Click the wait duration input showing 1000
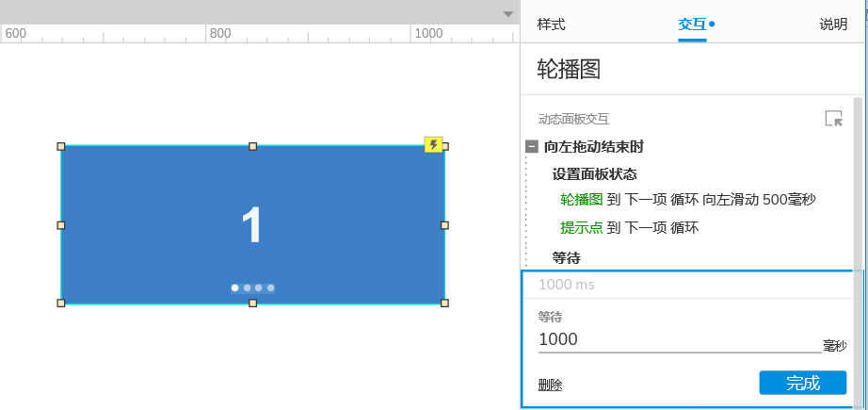Viewport: 868px width, 410px height. [x=680, y=339]
